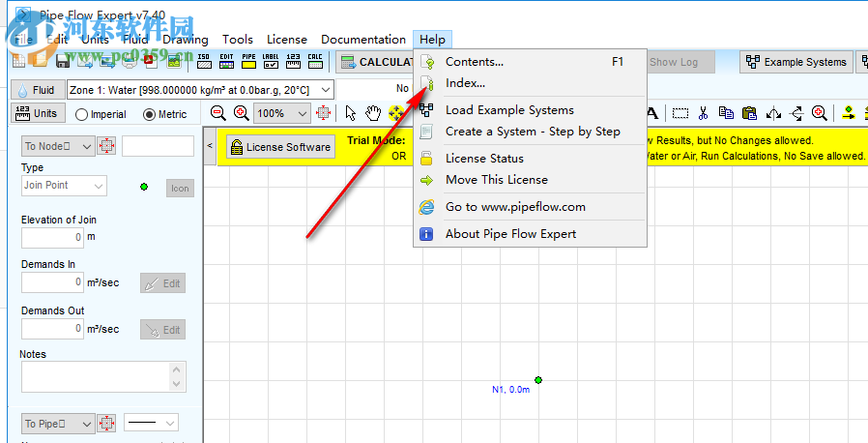
Task: Select the Metric units radio button
Action: (149, 115)
